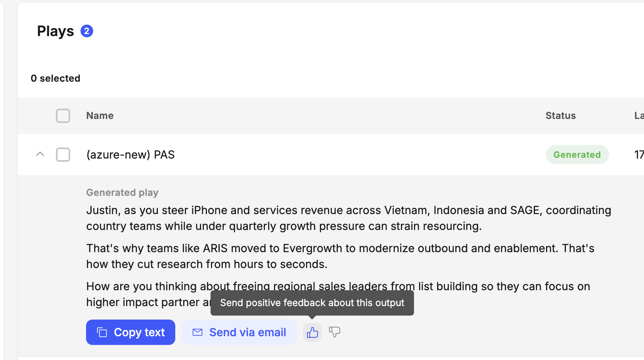The image size is (644, 360).
Task: Click the Copy text button label
Action: tap(139, 332)
